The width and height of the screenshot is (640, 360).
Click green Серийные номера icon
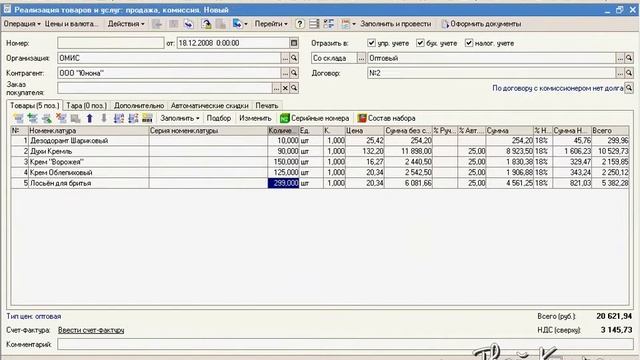tap(284, 118)
